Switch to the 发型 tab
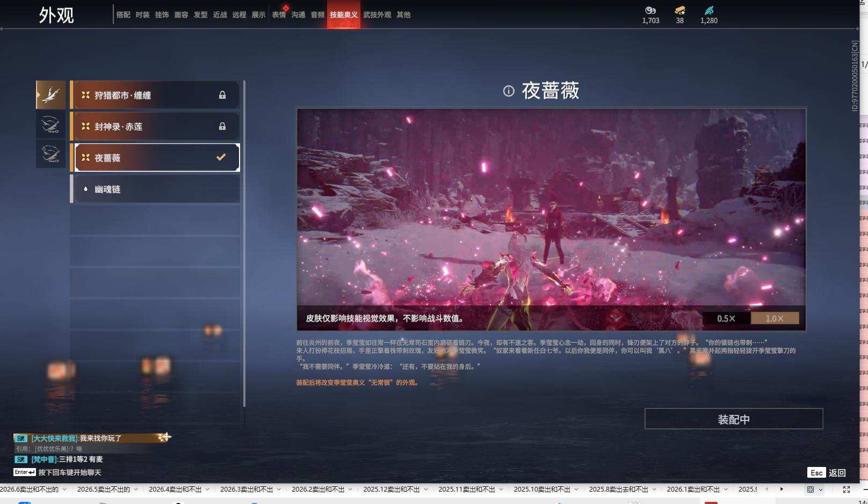The image size is (868, 504). [x=200, y=14]
